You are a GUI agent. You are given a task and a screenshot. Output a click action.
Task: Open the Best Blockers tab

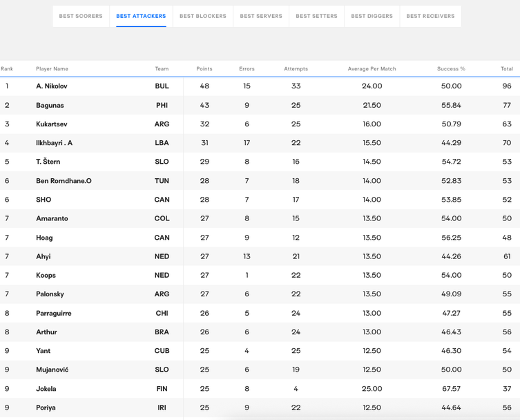click(x=202, y=16)
